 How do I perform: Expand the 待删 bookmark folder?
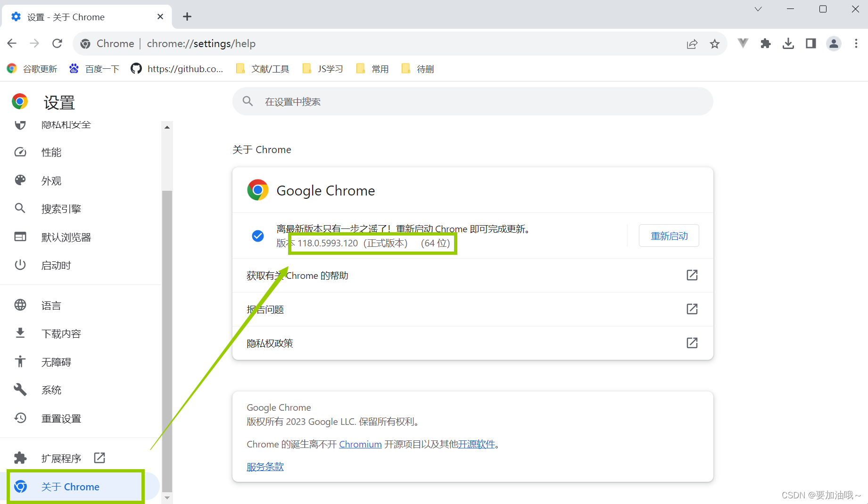418,69
